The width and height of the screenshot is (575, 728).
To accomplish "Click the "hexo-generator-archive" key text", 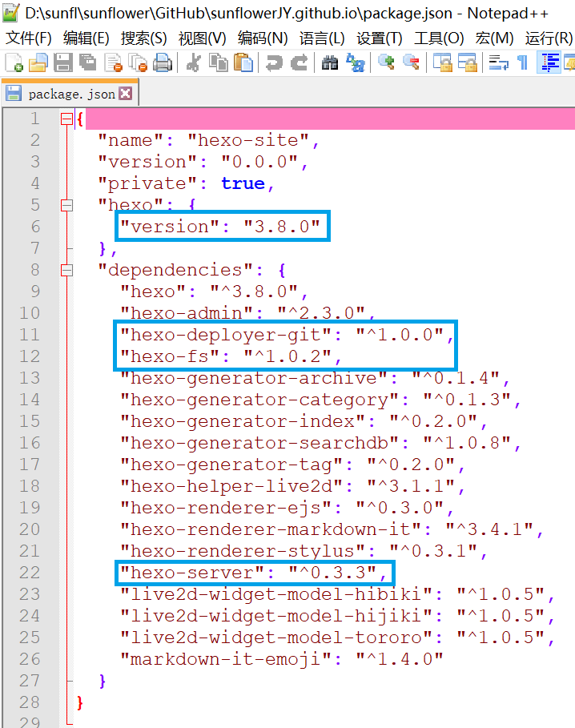I will [254, 378].
